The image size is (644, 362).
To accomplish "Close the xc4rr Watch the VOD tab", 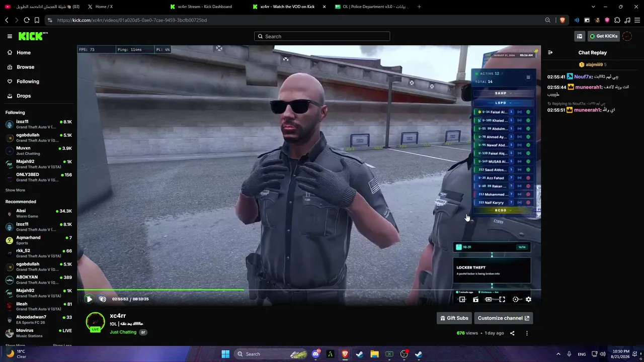I will click(x=324, y=7).
